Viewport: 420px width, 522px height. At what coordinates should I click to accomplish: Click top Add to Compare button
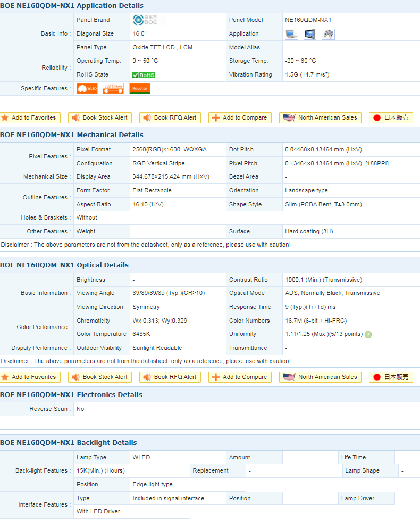[240, 117]
